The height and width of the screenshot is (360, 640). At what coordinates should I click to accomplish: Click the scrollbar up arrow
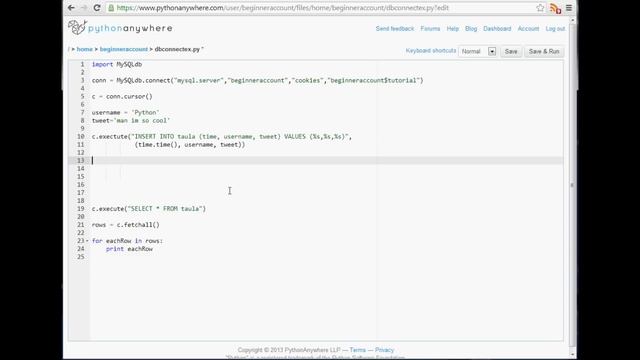click(x=573, y=20)
